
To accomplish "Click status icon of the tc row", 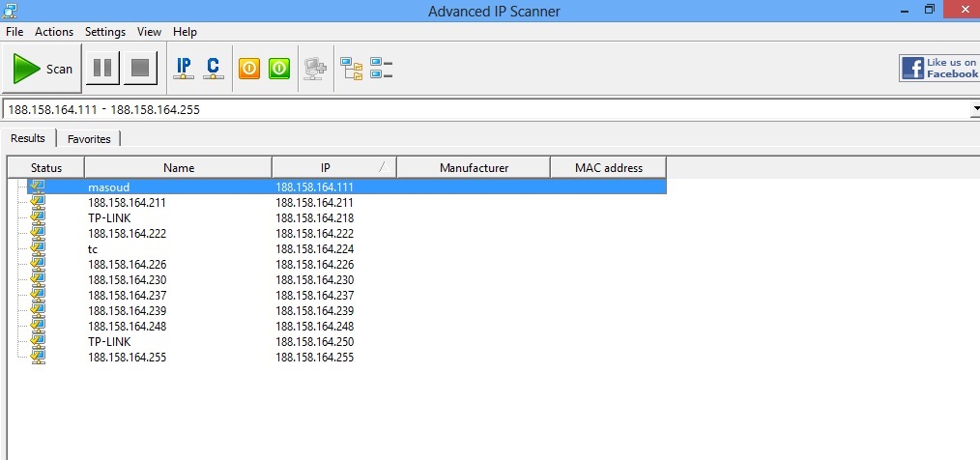I will click(x=38, y=248).
